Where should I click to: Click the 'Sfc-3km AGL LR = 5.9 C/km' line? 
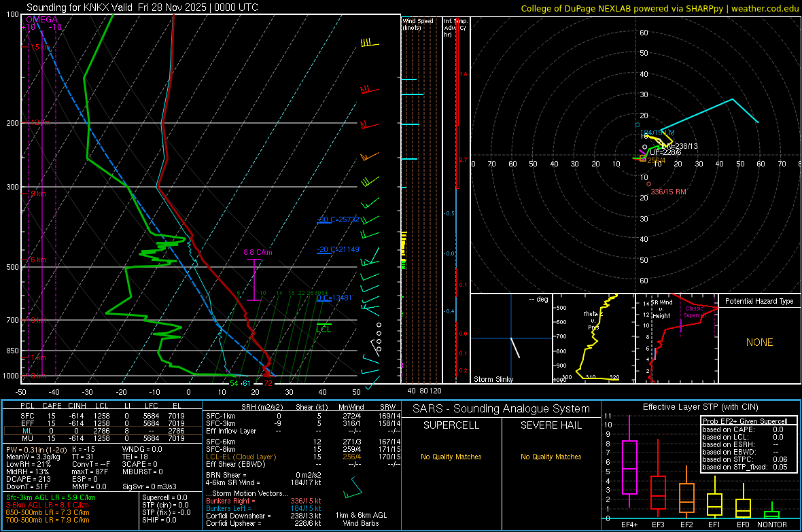click(51, 497)
